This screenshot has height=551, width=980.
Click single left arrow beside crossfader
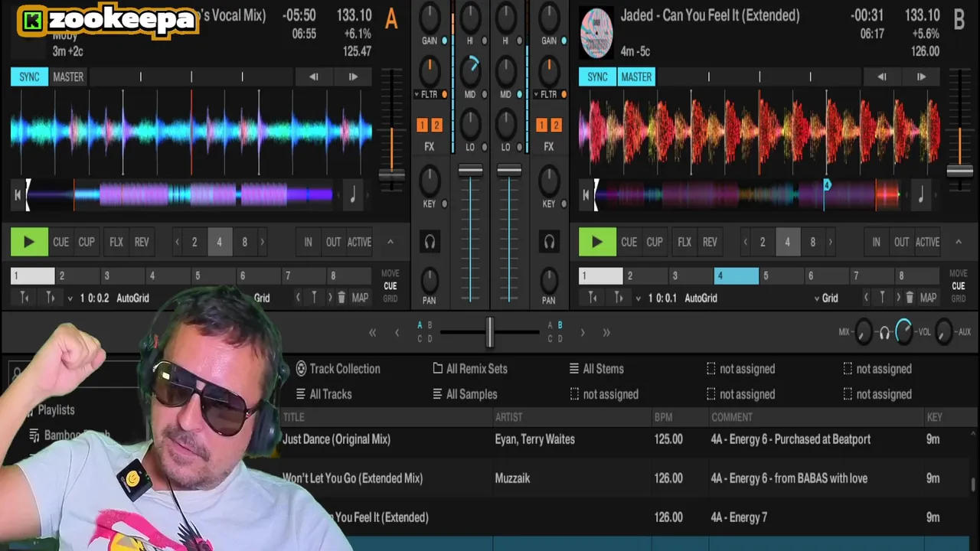point(397,332)
